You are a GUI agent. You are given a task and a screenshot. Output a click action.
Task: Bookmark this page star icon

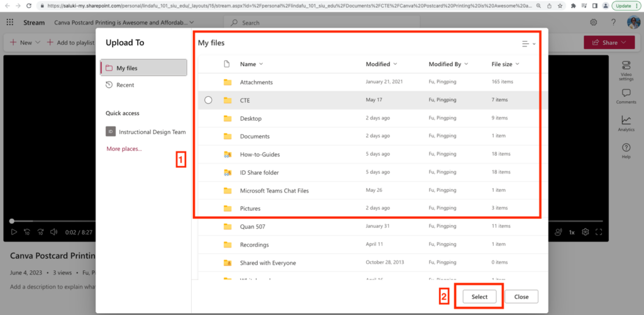pyautogui.click(x=560, y=6)
